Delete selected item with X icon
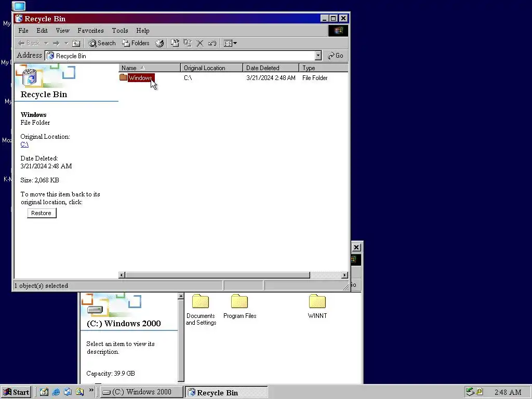 (x=200, y=43)
